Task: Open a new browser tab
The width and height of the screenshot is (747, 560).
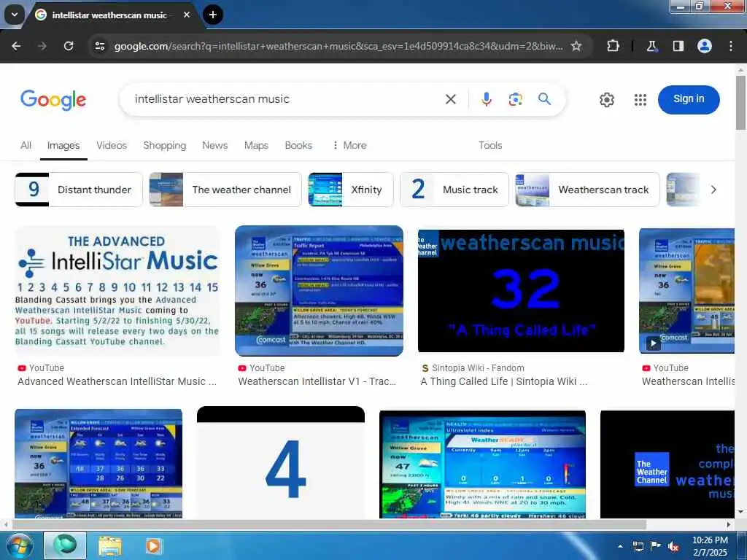Action: (x=213, y=15)
